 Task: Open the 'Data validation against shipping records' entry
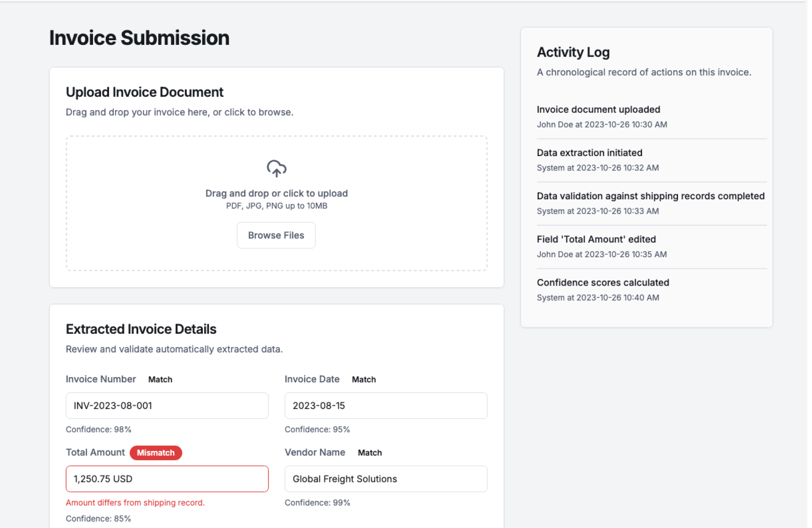click(x=650, y=196)
